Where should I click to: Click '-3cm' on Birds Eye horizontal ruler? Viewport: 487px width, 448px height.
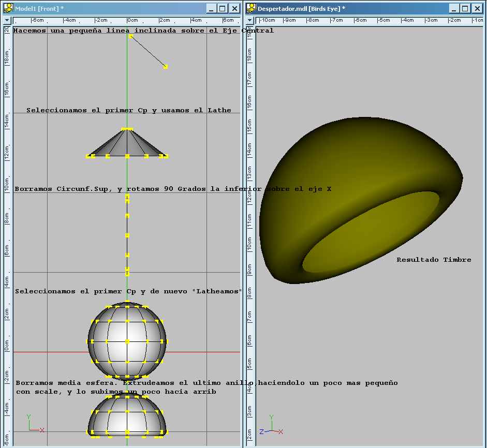click(432, 20)
